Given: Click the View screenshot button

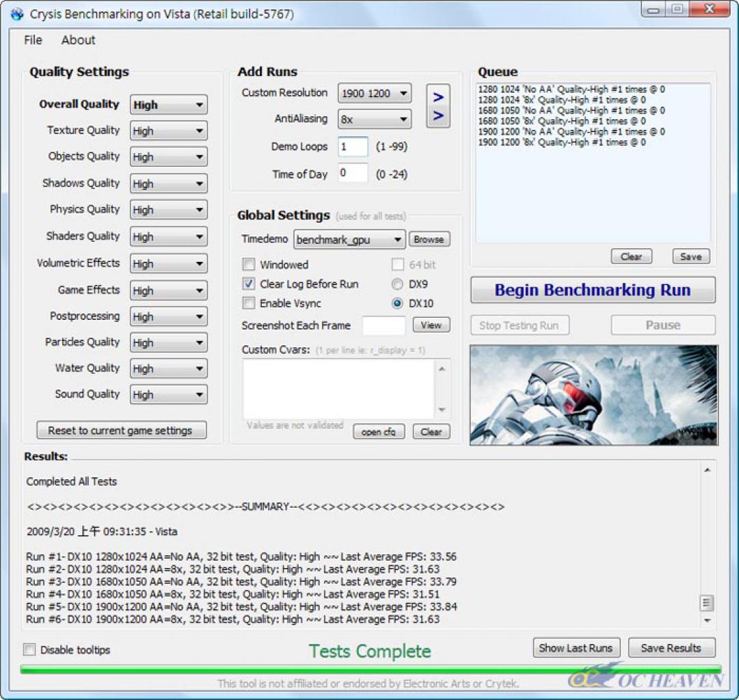Looking at the screenshot, I should point(431,325).
